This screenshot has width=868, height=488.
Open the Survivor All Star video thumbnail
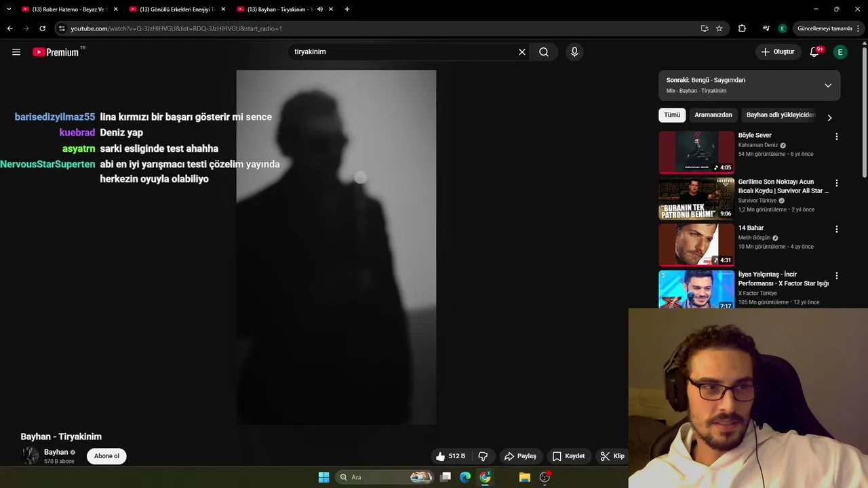coord(696,199)
